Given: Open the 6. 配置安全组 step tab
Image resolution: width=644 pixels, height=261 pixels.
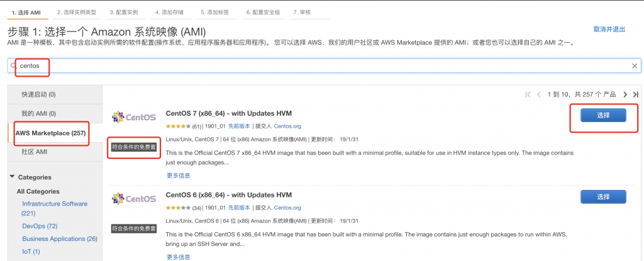Looking at the screenshot, I should click(x=263, y=13).
